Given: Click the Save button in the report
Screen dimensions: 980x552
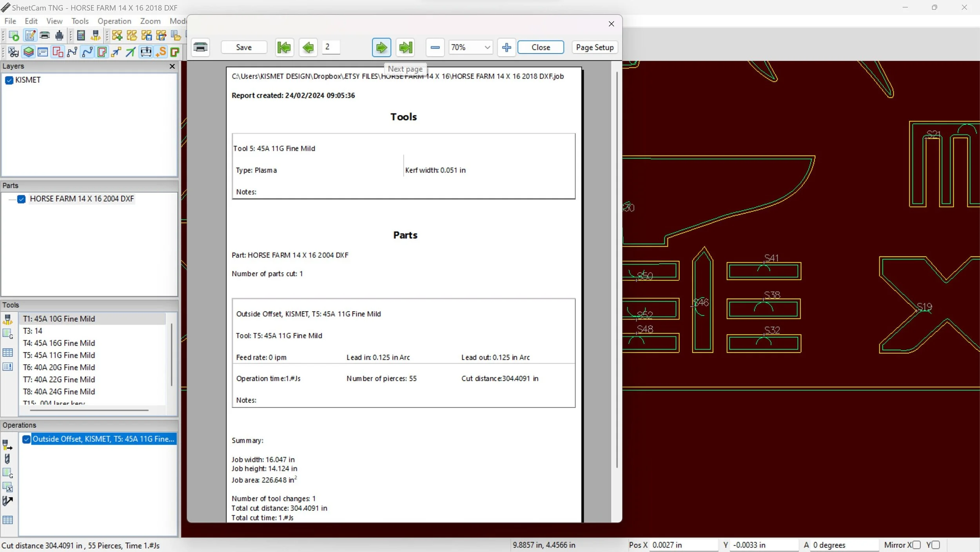Looking at the screenshot, I should [x=243, y=47].
